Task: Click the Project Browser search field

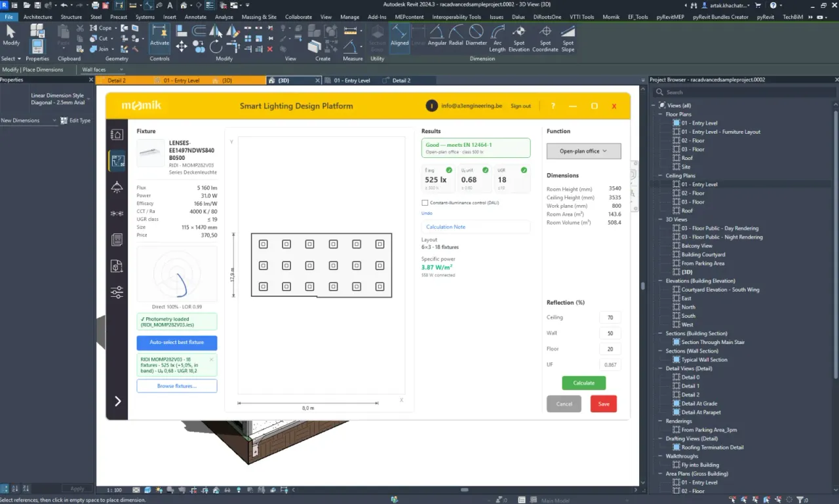Action: pyautogui.click(x=743, y=92)
